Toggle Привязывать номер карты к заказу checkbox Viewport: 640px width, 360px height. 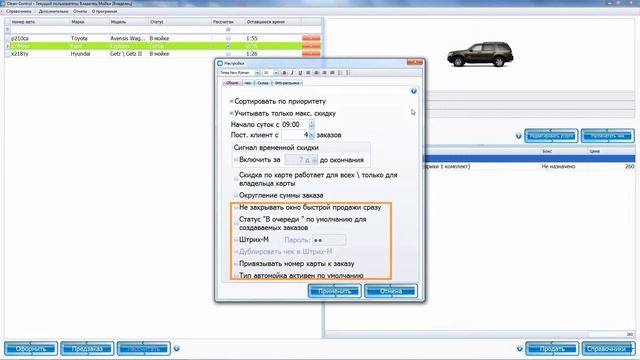236,264
